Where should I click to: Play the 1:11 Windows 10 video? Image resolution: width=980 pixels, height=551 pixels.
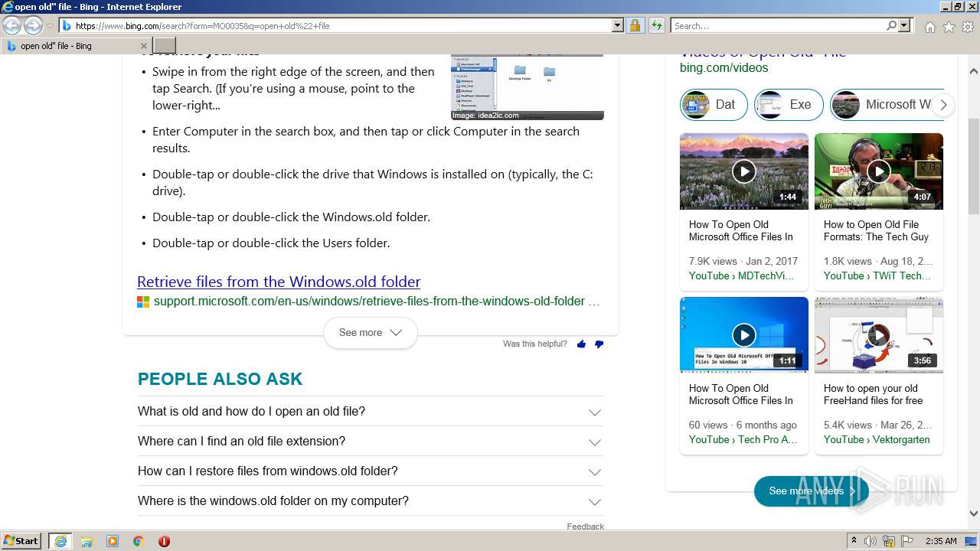pos(744,335)
